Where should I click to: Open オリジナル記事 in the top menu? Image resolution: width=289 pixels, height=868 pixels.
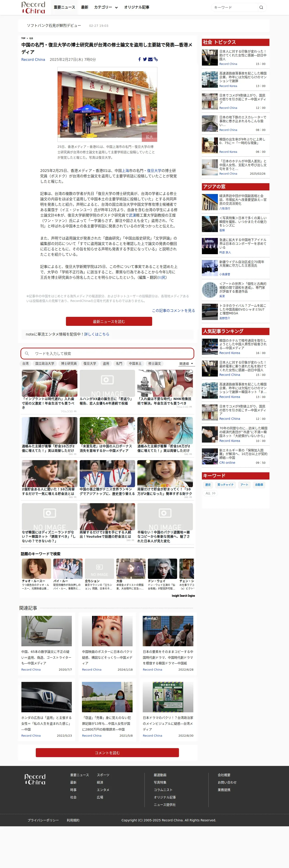coord(137,7)
